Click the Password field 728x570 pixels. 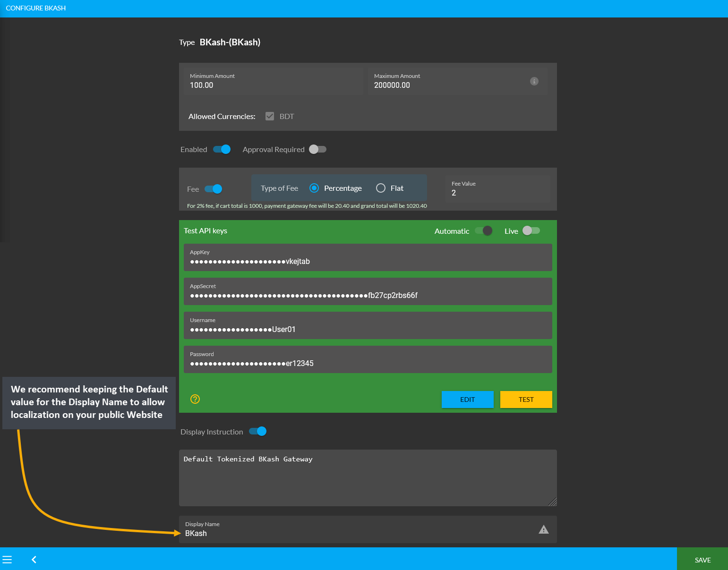368,359
